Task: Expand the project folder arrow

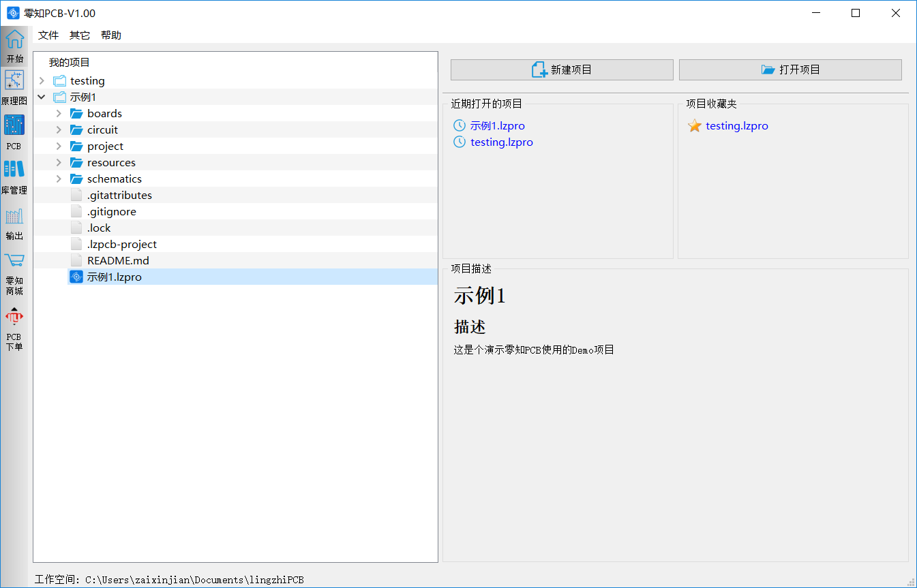Action: click(59, 146)
